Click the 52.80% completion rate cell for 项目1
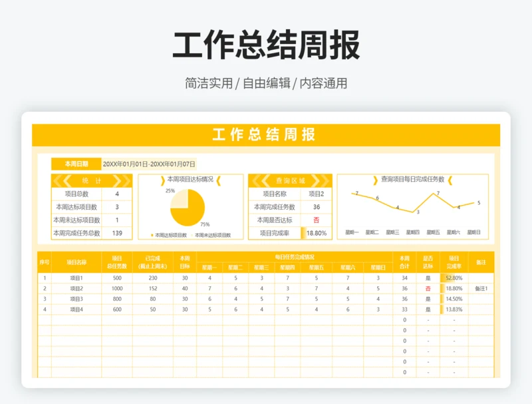The height and width of the screenshot is (404, 532). pos(454,278)
